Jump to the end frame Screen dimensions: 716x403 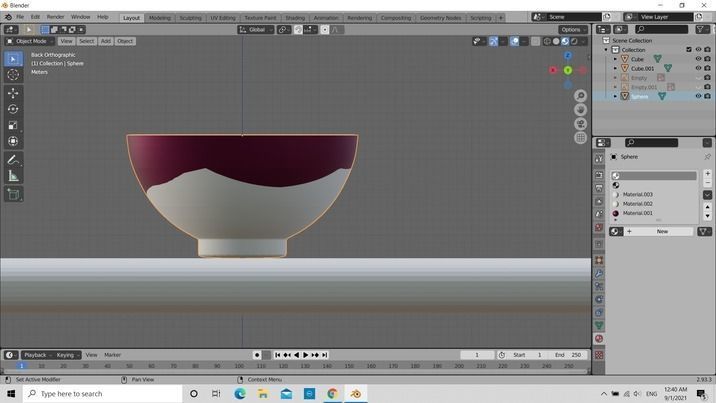[325, 355]
